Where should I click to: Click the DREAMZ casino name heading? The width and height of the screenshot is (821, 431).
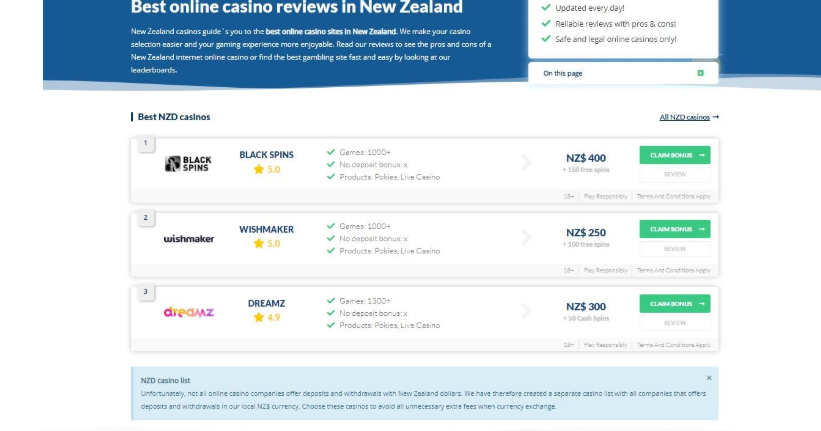pos(267,303)
